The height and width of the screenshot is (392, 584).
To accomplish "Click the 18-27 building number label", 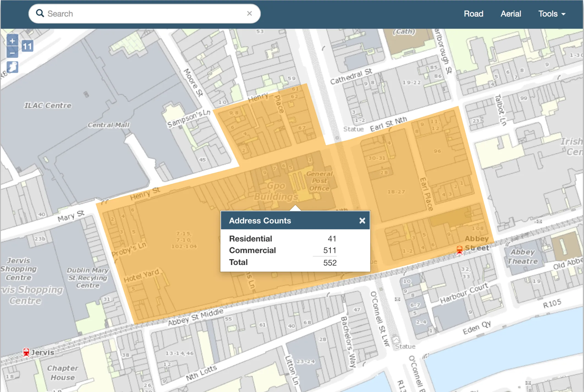I will [x=396, y=192].
